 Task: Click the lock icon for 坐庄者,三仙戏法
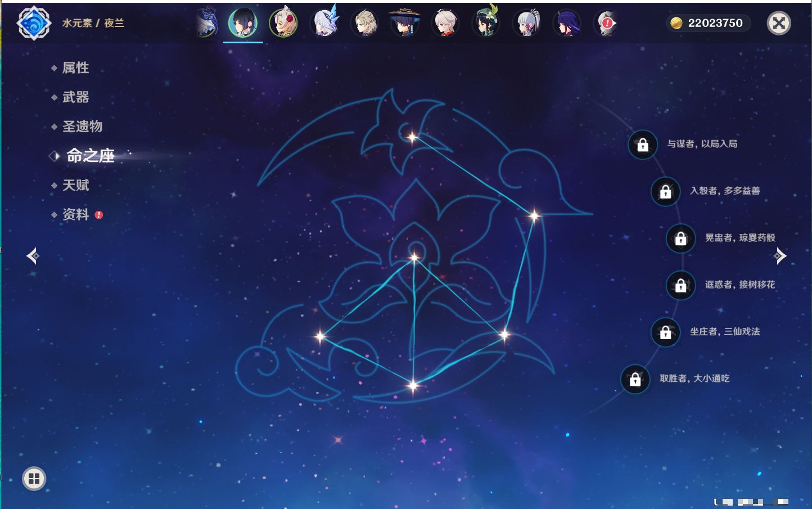coord(666,332)
